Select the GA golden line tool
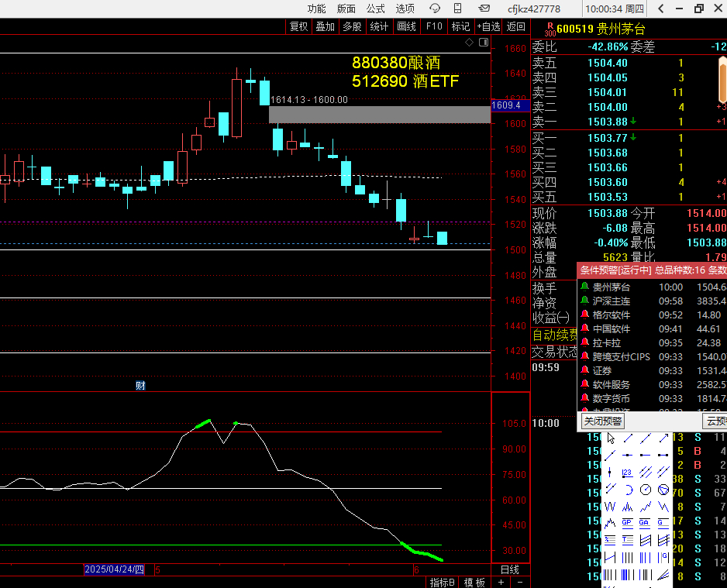The width and height of the screenshot is (727, 588). [646, 523]
